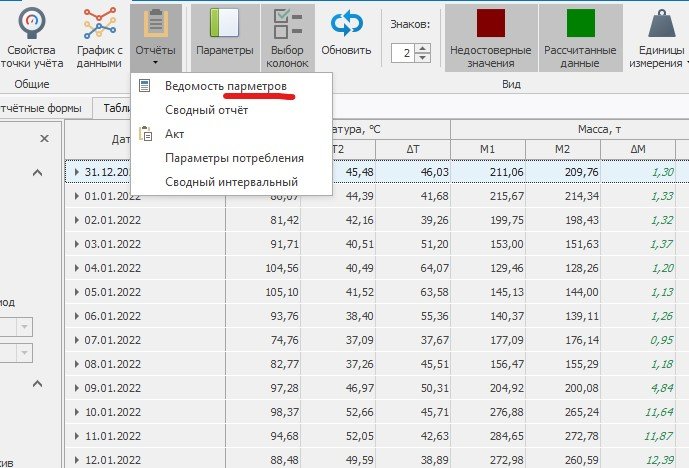Image resolution: width=689 pixels, height=468 pixels.
Task: Open Выбор колонок column chooser
Action: click(287, 24)
